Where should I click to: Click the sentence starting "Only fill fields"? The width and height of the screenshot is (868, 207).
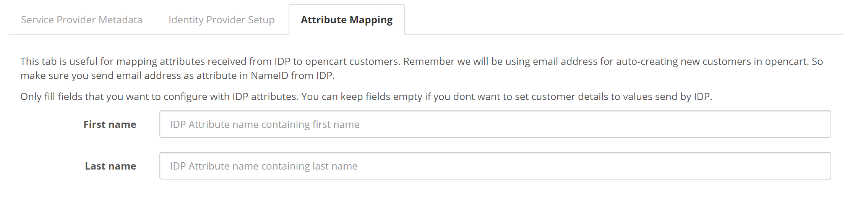(x=159, y=97)
